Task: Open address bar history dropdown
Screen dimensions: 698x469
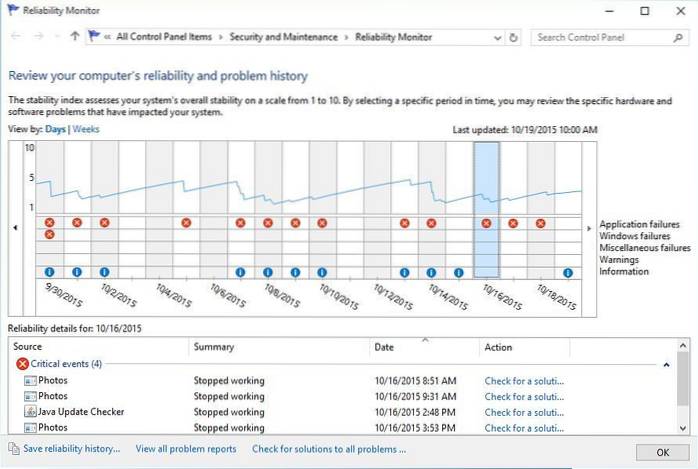Action: coord(497,37)
